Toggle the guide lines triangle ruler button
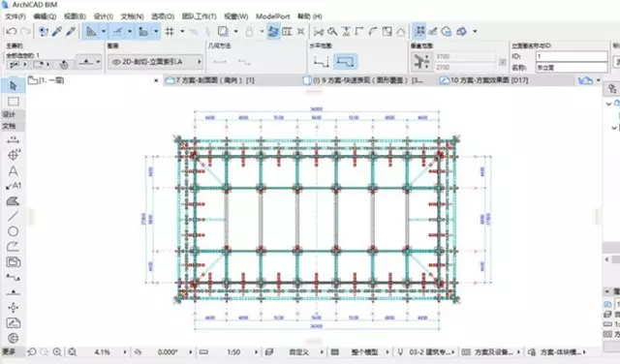Image resolution: width=620 pixels, height=364 pixels. (91, 31)
